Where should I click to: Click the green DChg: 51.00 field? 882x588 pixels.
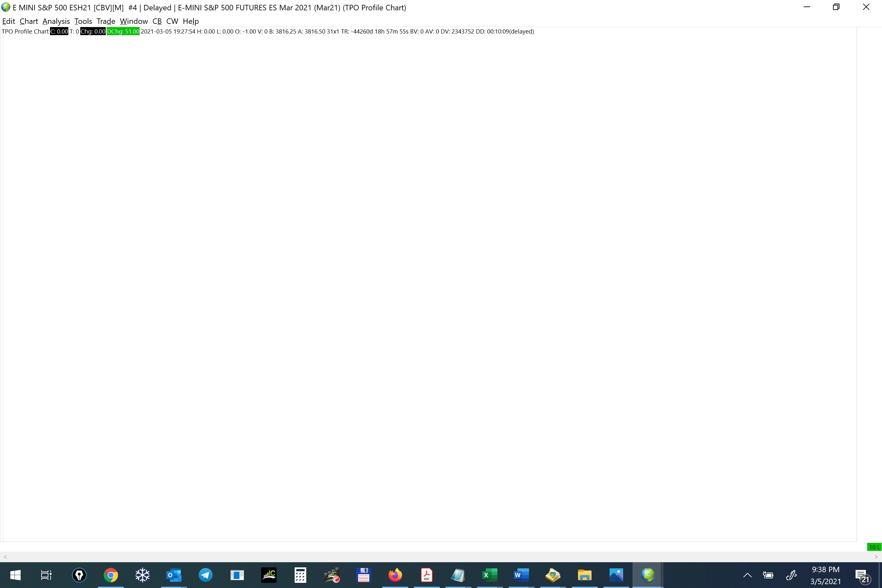(123, 32)
